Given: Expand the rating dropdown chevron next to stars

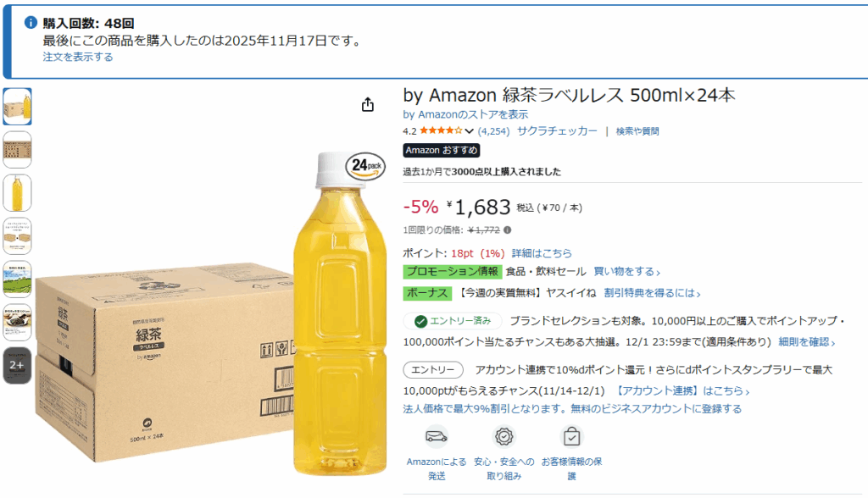Looking at the screenshot, I should (x=469, y=131).
